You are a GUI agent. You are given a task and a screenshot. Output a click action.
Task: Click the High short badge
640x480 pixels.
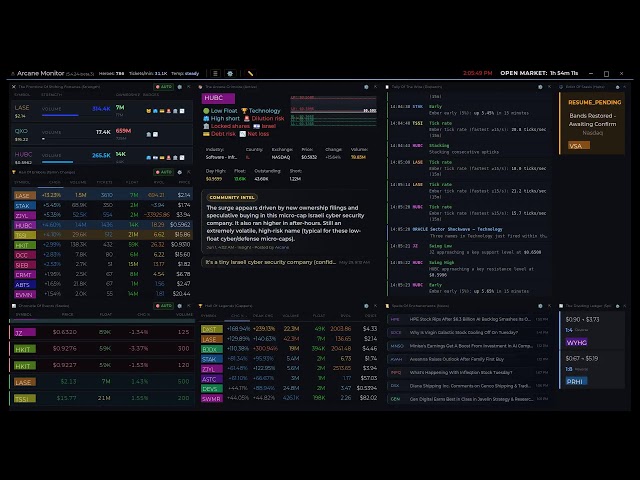[x=222, y=118]
